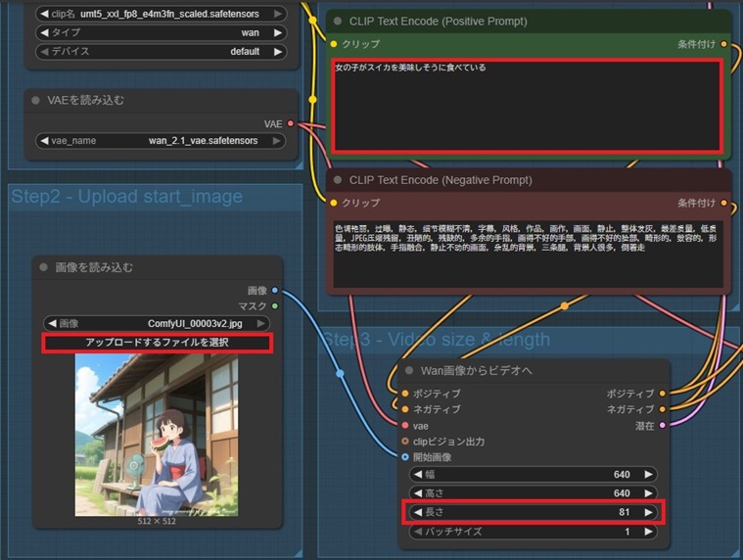This screenshot has width=743, height=560.
Task: Click the clipビジョン出力 input port
Action: [404, 441]
